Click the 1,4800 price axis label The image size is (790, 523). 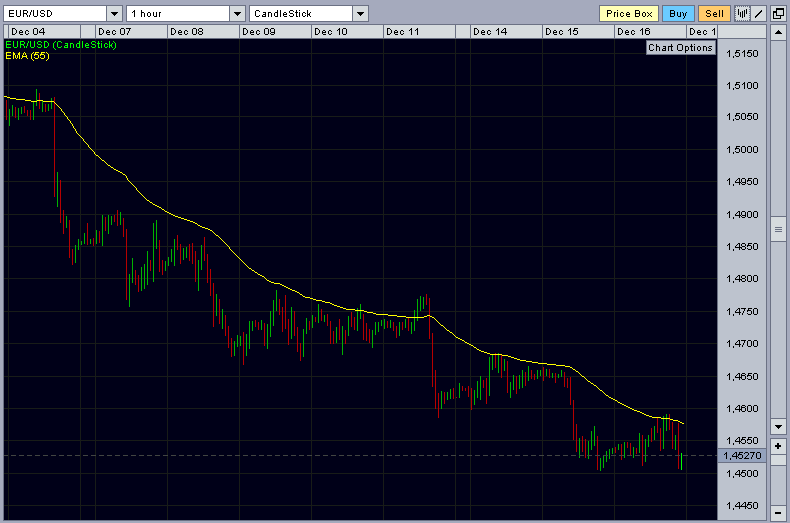(742, 279)
